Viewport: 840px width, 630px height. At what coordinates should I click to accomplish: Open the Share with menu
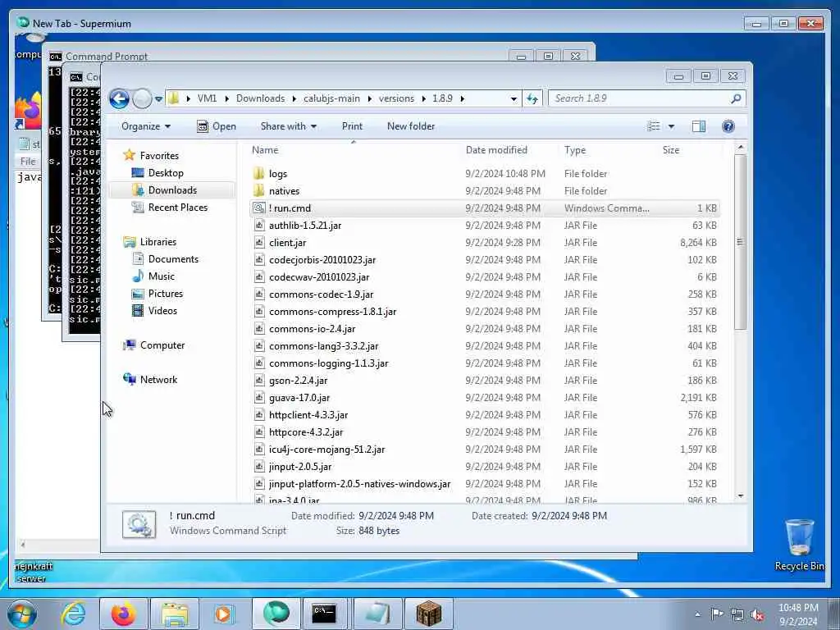pyautogui.click(x=289, y=126)
